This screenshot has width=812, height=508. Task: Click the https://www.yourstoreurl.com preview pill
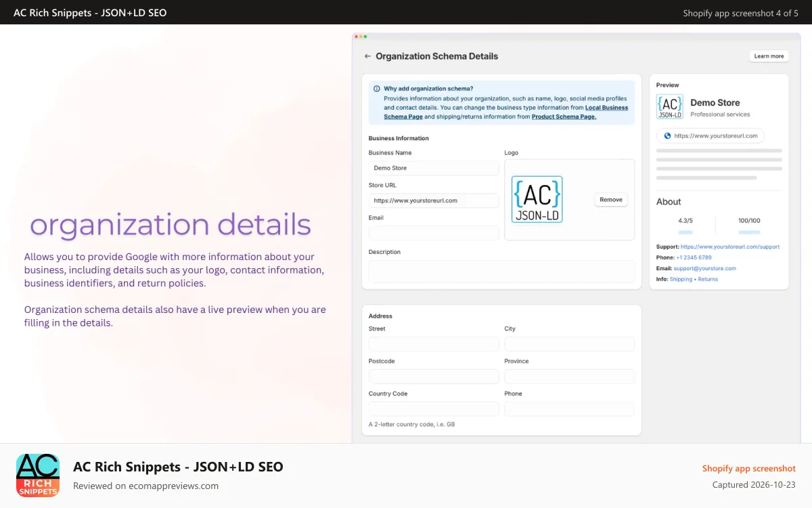tap(710, 136)
